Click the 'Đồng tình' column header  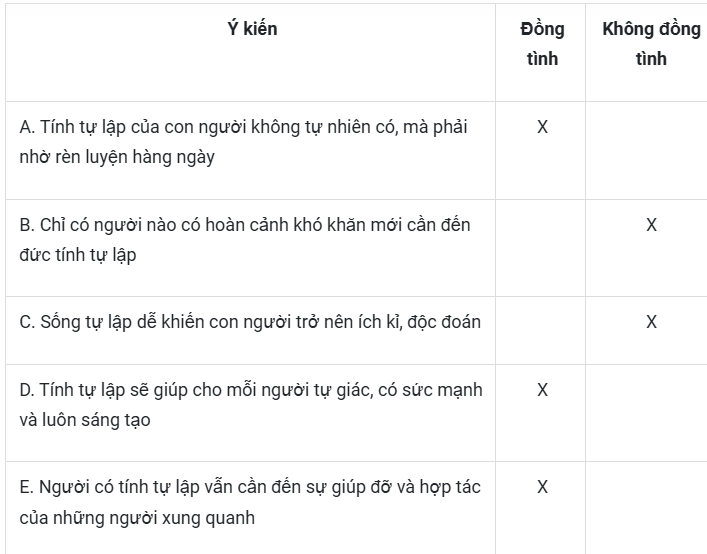pyautogui.click(x=542, y=44)
